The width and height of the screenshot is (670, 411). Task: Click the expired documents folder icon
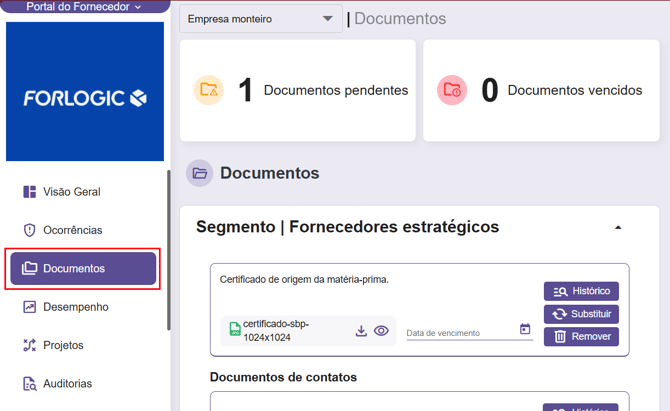(452, 90)
